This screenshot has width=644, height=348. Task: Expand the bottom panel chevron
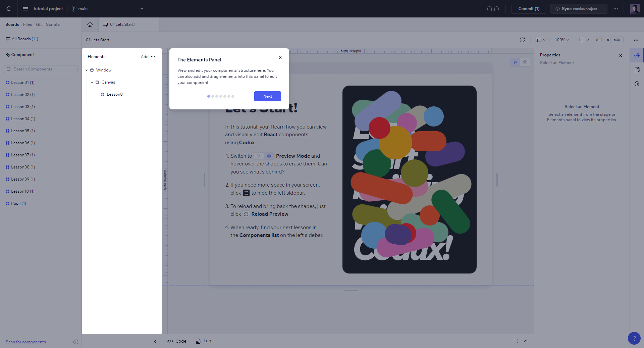pos(526,341)
